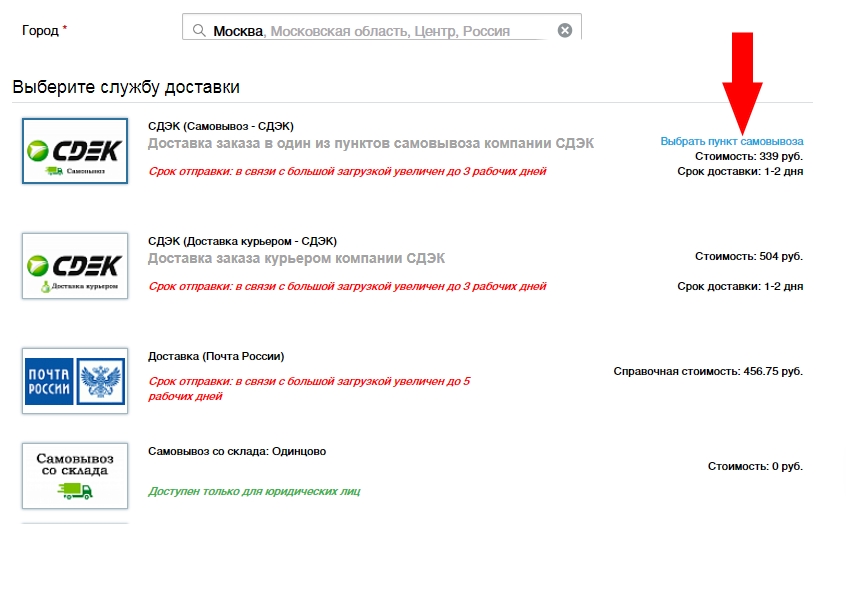Viewport: 846px width, 600px height.
Task: Select the СДЭК Доставка курьером logo
Action: [x=75, y=266]
